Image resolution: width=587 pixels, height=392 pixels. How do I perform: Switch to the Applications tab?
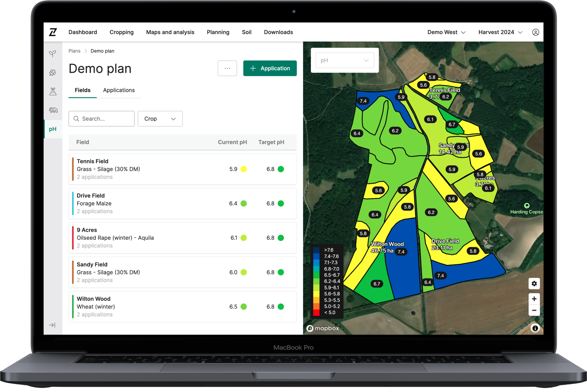click(118, 90)
